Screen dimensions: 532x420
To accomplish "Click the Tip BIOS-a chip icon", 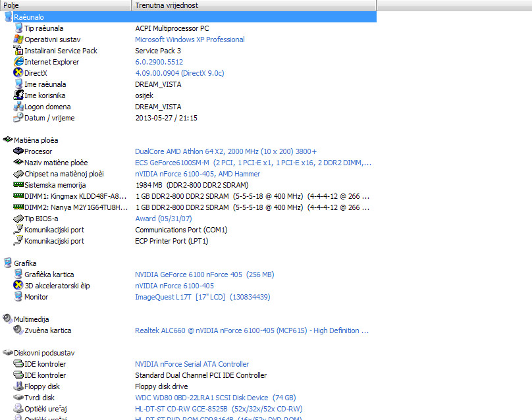I will tap(18, 219).
